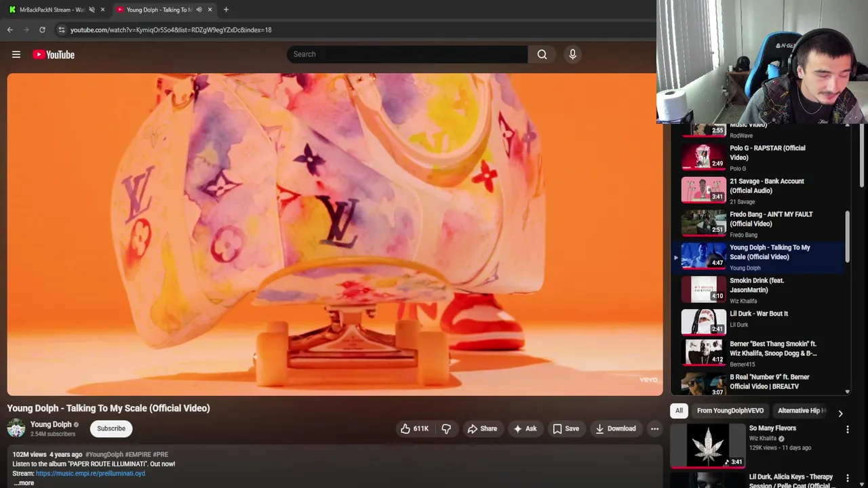Open a new browser tab with plus
The height and width of the screenshot is (488, 868).
click(x=226, y=9)
